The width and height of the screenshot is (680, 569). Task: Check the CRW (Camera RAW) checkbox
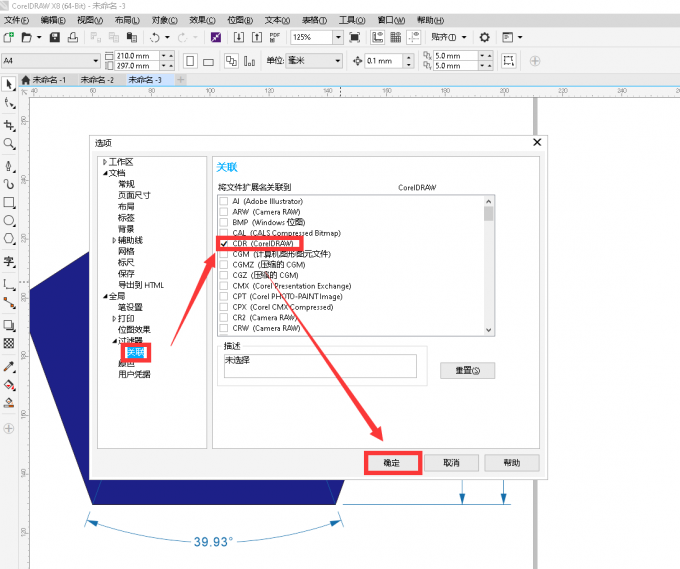[x=224, y=328]
